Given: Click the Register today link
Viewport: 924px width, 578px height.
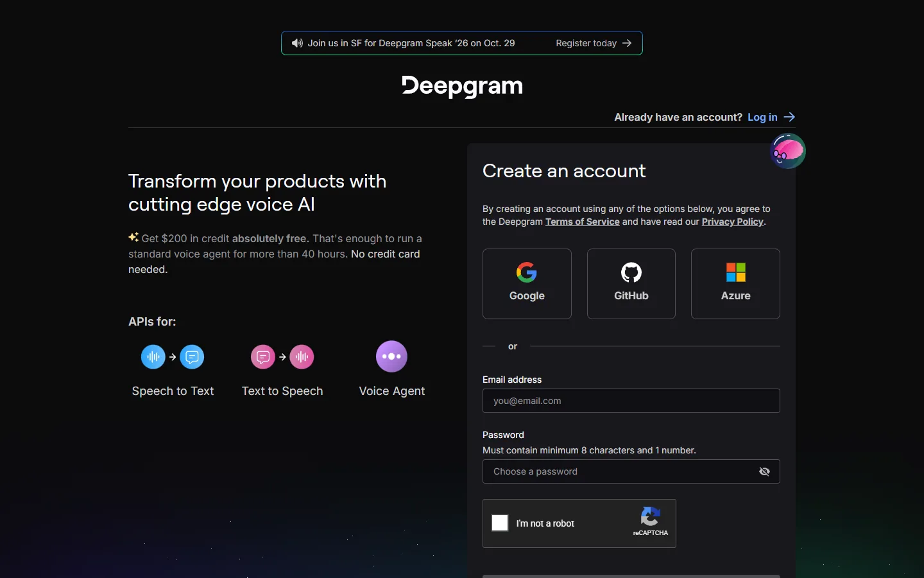Looking at the screenshot, I should click(586, 43).
